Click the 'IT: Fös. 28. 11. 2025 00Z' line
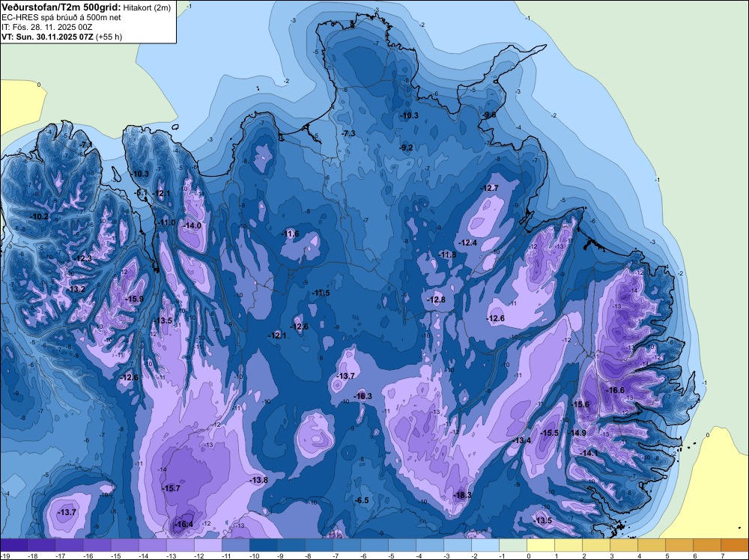749x560 pixels. click(46, 27)
